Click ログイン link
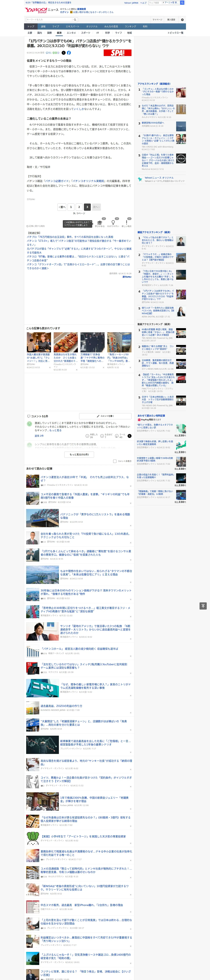The width and height of the screenshot is (210, 980). pyautogui.click(x=64, y=12)
